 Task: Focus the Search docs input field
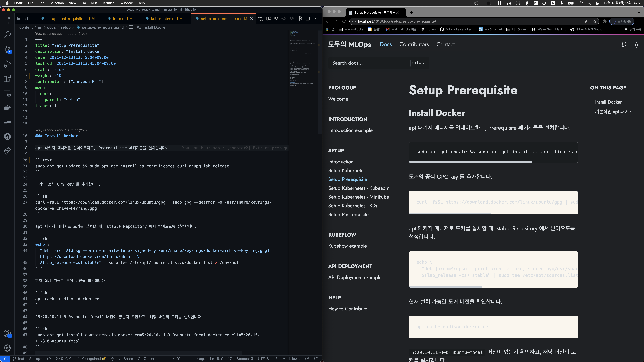(367, 63)
